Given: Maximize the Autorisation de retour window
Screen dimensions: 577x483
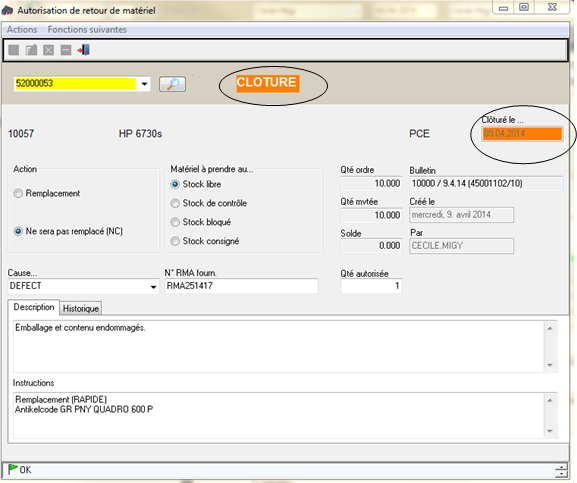Looking at the screenshot, I should pyautogui.click(x=524, y=7).
